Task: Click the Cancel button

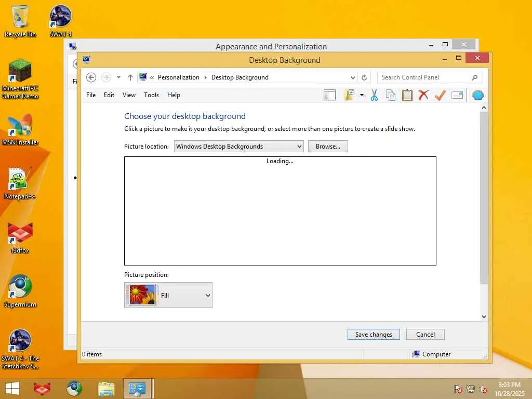Action: pyautogui.click(x=425, y=335)
